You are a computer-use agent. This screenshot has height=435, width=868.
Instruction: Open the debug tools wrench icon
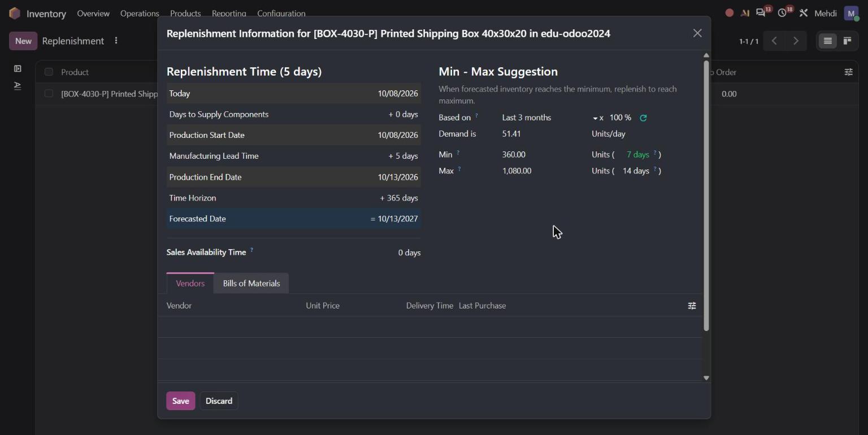click(x=804, y=13)
